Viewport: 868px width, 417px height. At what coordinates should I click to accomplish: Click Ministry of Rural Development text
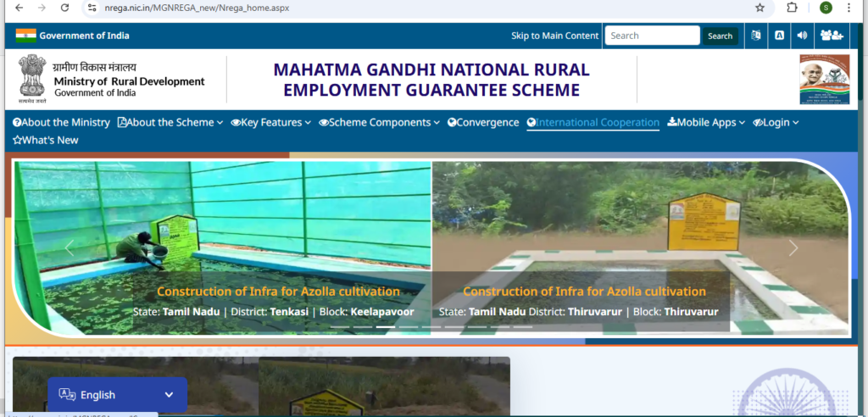click(x=129, y=81)
